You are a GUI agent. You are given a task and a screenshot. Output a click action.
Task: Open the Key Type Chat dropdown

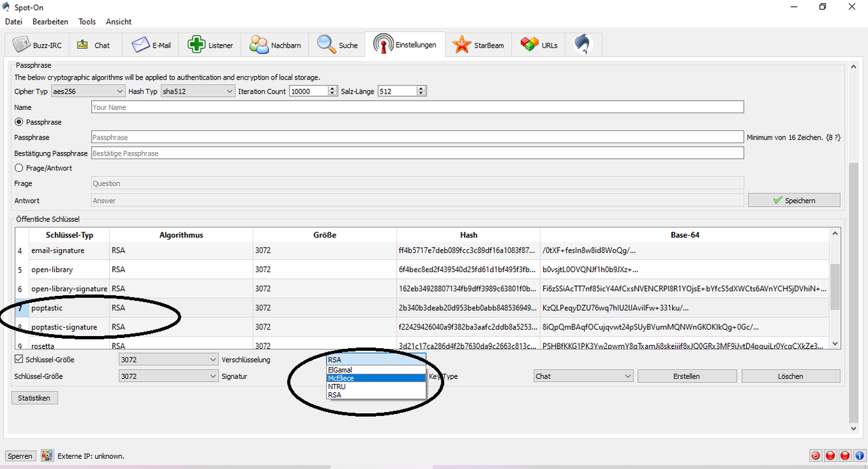tap(583, 376)
